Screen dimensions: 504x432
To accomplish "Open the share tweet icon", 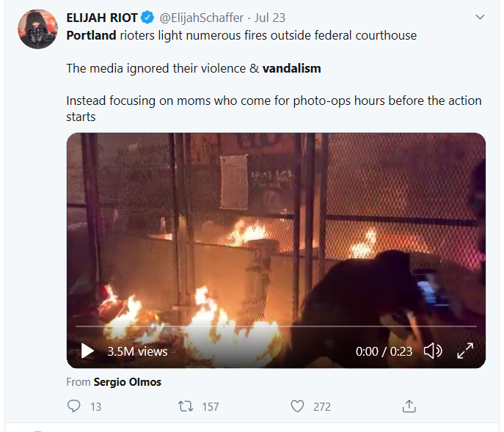I will coord(409,406).
